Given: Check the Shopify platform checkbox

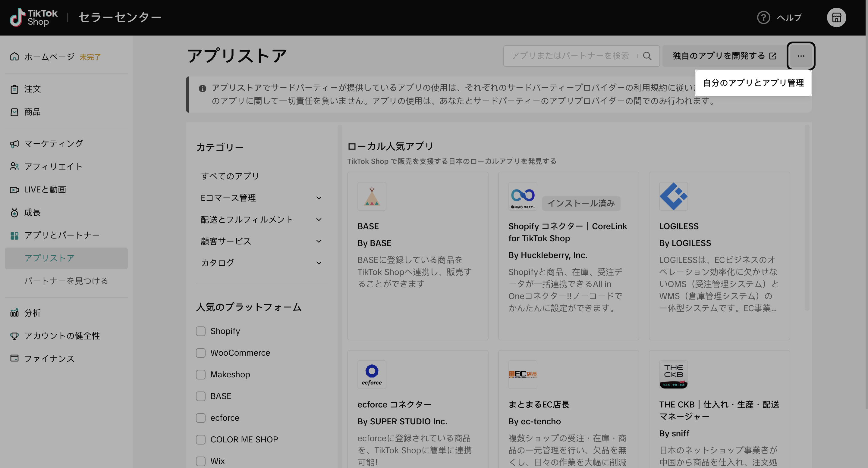Looking at the screenshot, I should [x=200, y=331].
